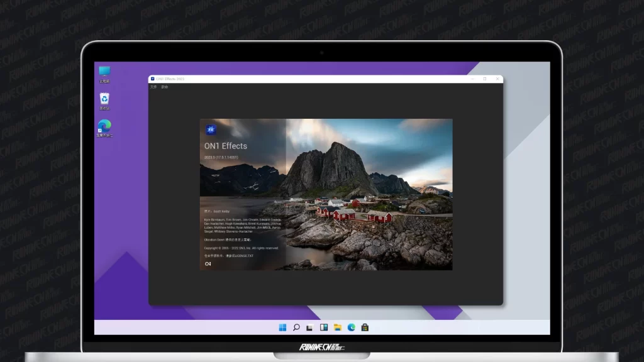
Task: Launch Microsoft Edge from the desktop shortcut
Action: [104, 127]
